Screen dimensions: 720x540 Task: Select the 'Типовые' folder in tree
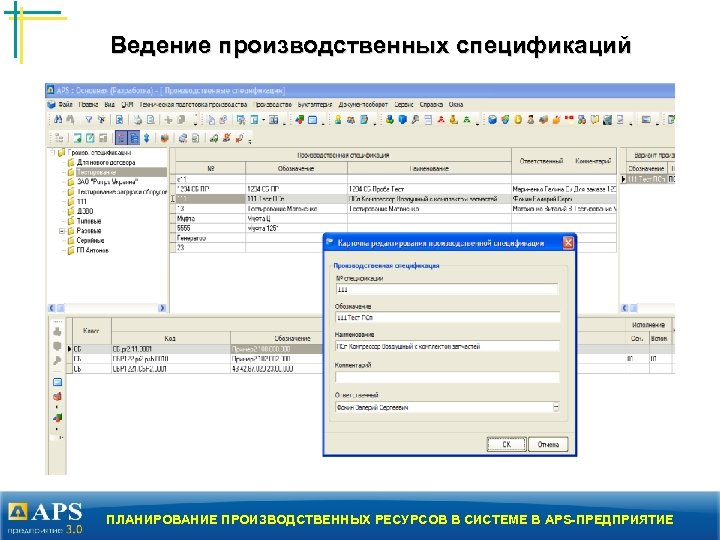89,221
